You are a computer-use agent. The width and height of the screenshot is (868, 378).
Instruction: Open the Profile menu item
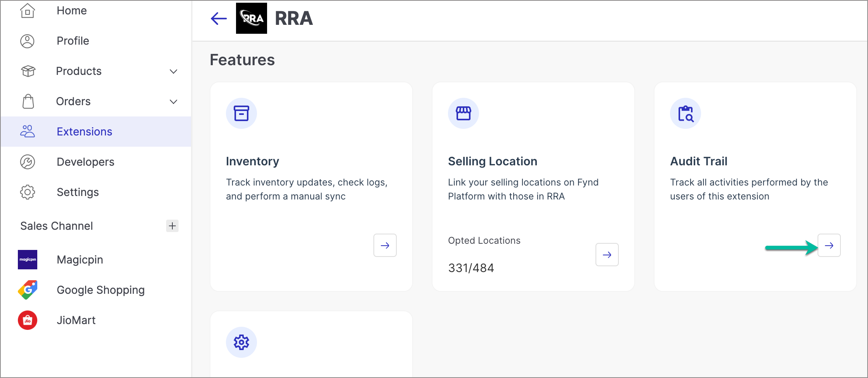[96, 41]
